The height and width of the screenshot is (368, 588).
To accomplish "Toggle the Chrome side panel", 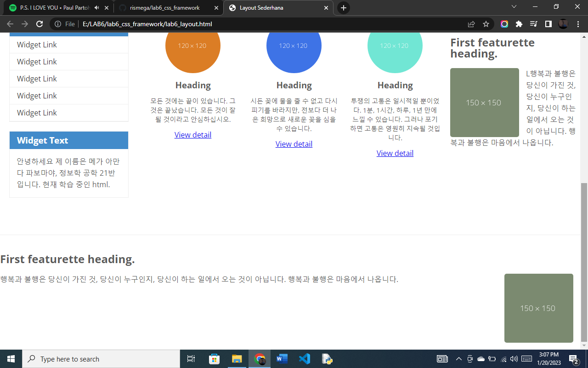I will coord(548,24).
